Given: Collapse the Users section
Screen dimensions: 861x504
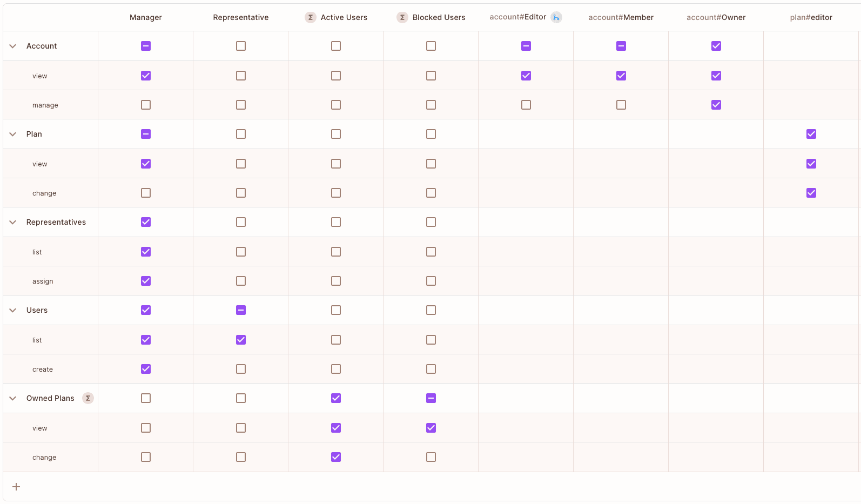Looking at the screenshot, I should click(12, 310).
